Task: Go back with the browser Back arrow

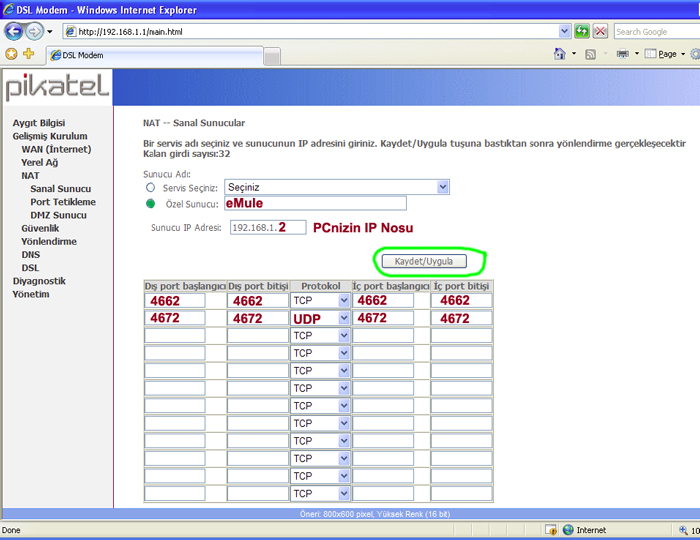Action: tap(14, 32)
